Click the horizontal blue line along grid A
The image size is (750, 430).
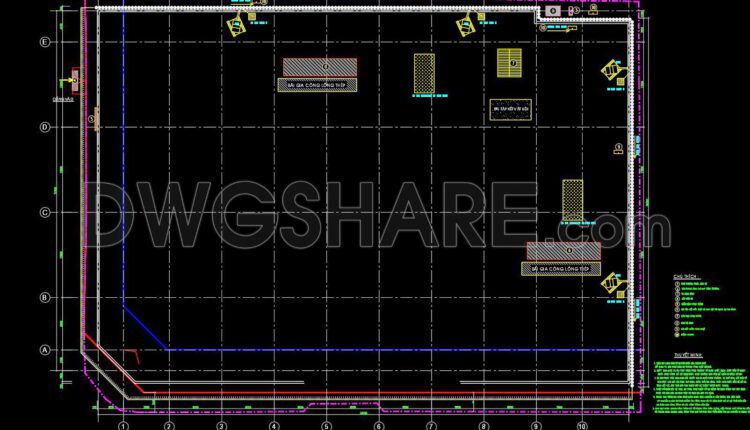pyautogui.click(x=397, y=350)
